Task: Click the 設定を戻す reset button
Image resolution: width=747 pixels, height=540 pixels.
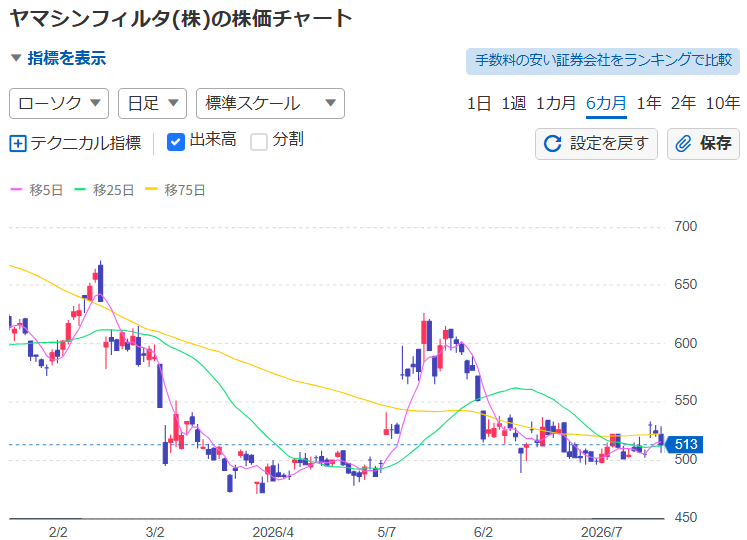Action: point(596,143)
